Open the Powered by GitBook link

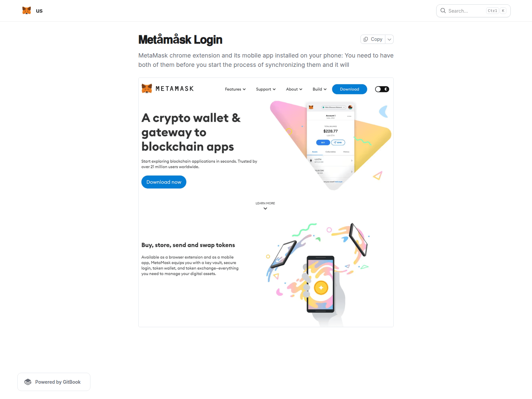54,382
